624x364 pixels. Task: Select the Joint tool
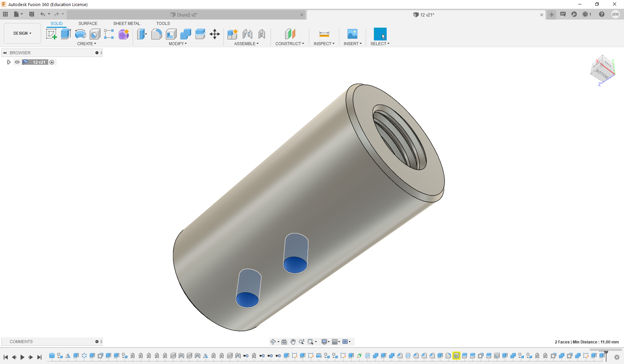pyautogui.click(x=247, y=34)
